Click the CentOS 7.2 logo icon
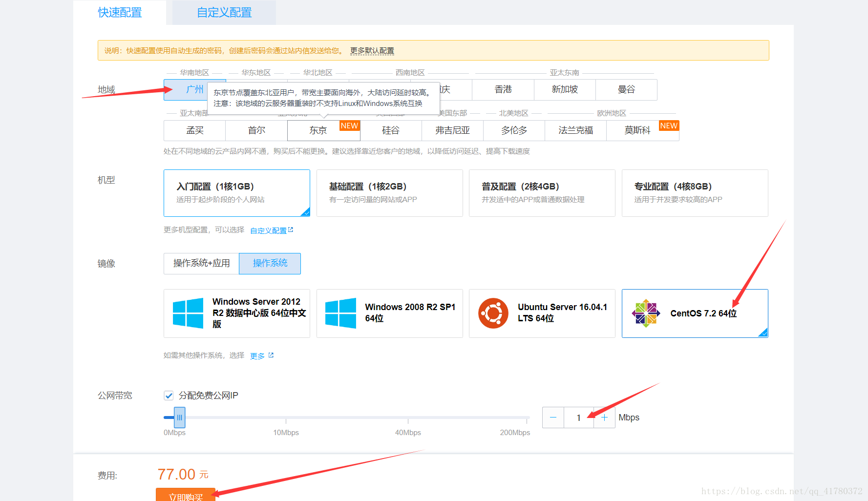This screenshot has width=868, height=501. [646, 313]
